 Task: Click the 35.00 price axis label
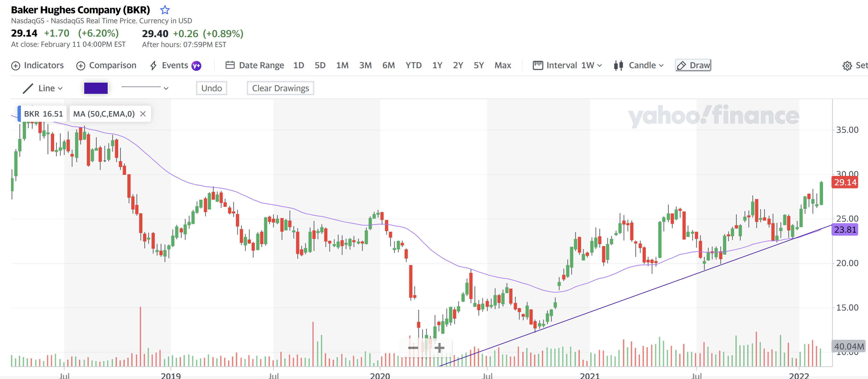tap(847, 130)
